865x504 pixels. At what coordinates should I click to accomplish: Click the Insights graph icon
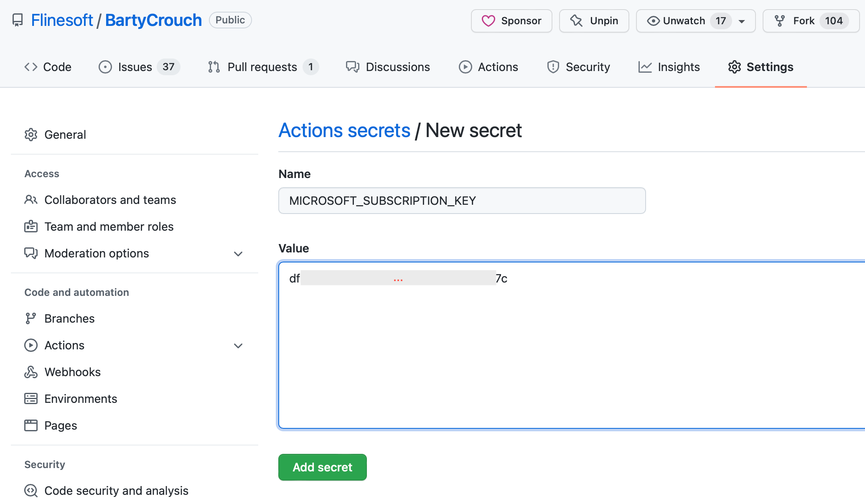(645, 67)
